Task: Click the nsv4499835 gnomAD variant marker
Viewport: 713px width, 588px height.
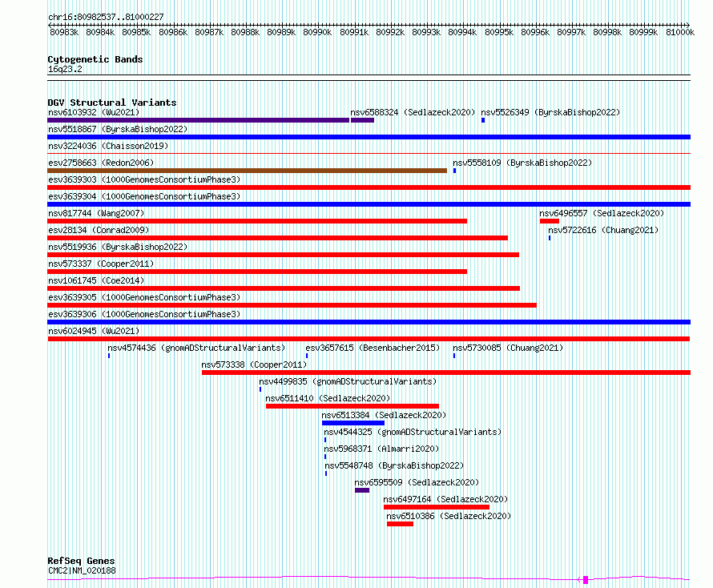Action: pos(260,389)
